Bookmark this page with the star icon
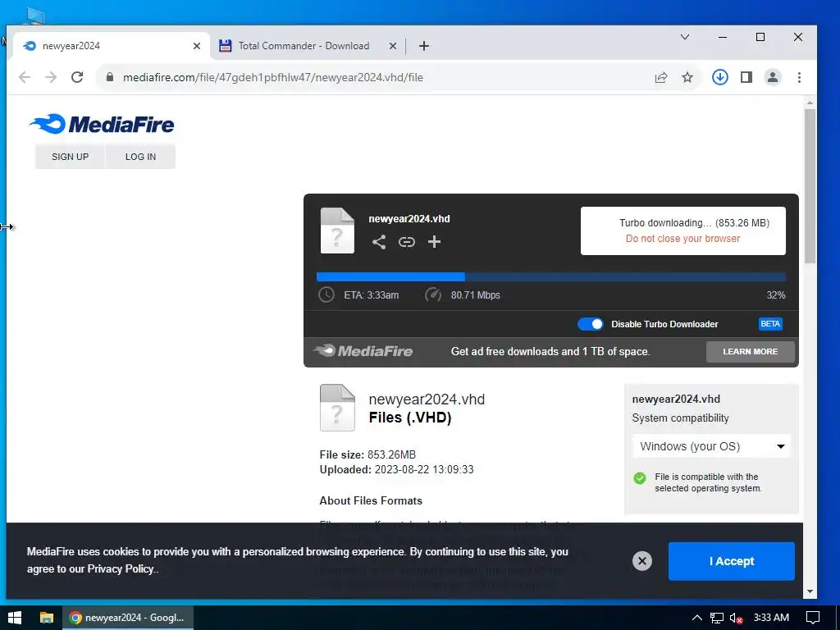The width and height of the screenshot is (840, 630). 687,77
